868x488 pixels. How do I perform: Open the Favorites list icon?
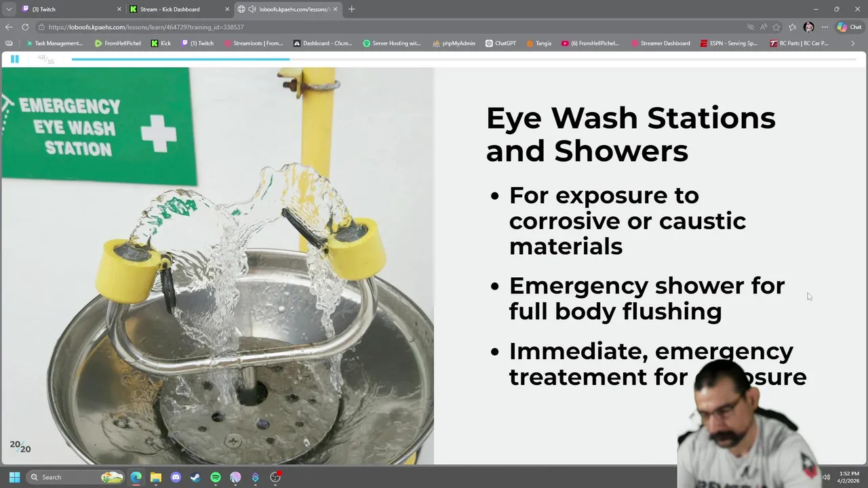pos(792,27)
